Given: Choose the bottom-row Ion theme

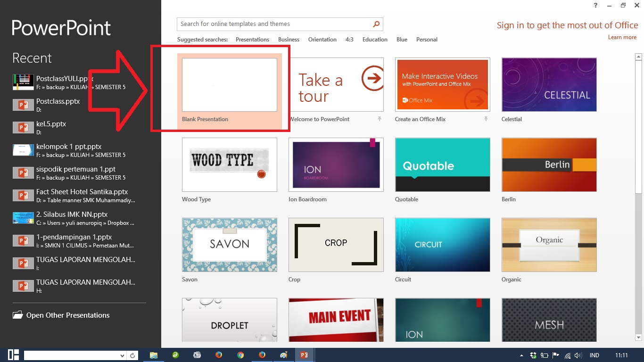Looking at the screenshot, I should coord(443,320).
